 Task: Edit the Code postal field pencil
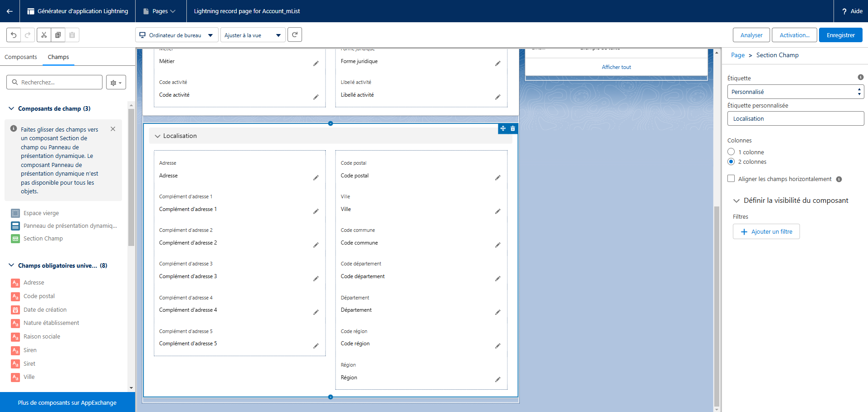(497, 177)
